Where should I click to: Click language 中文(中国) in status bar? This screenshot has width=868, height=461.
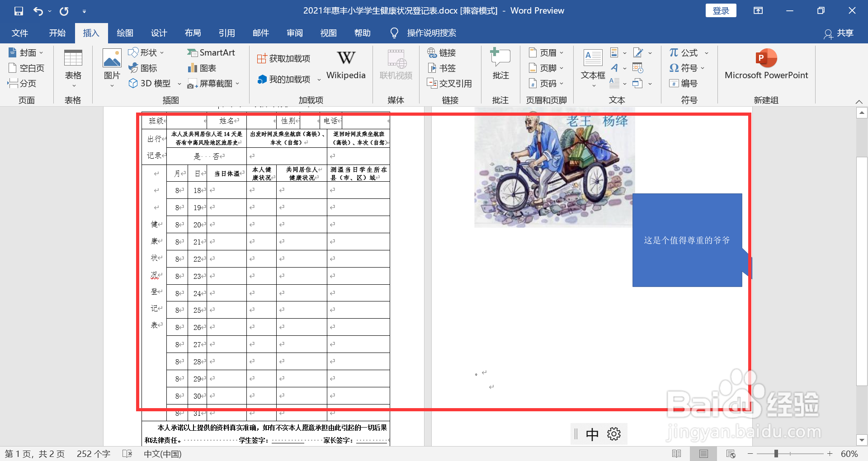tap(163, 454)
